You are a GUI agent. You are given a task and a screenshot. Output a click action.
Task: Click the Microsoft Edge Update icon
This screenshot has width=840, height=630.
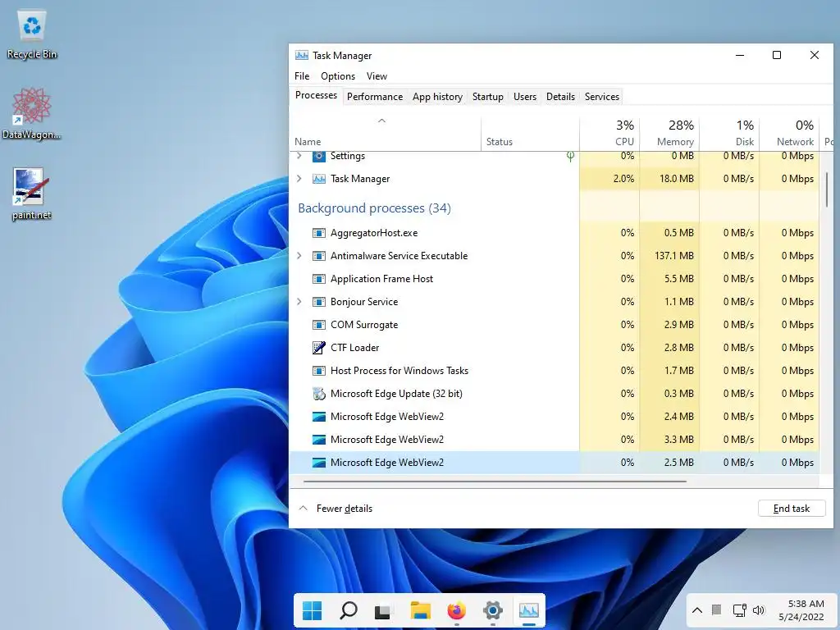tap(319, 394)
